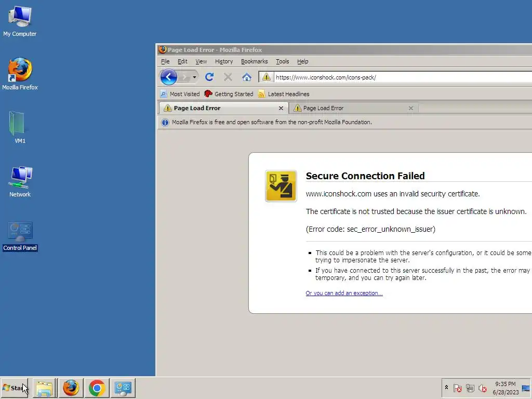Click the Secure Connection Failed heading
This screenshot has height=399, width=532.
365,176
